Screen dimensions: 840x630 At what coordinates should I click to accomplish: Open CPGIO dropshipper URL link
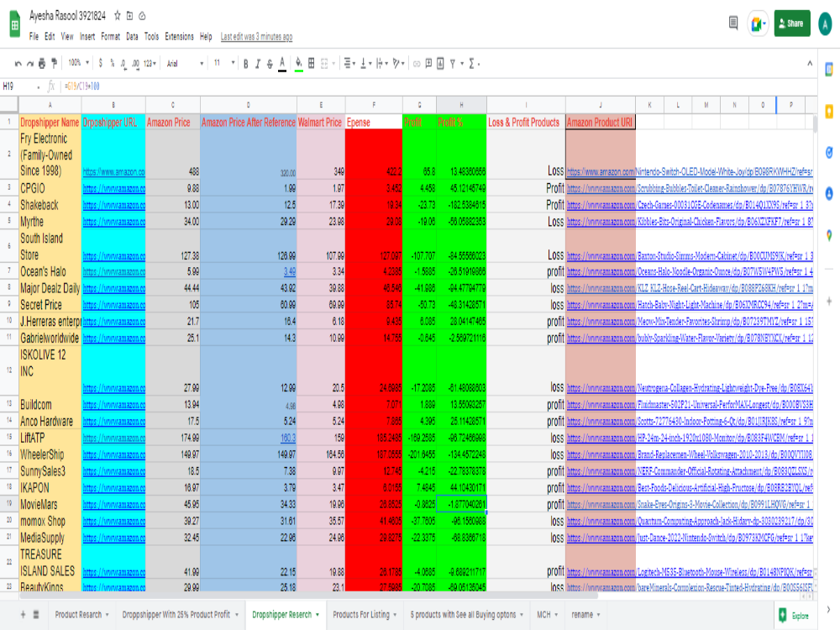pyautogui.click(x=113, y=188)
